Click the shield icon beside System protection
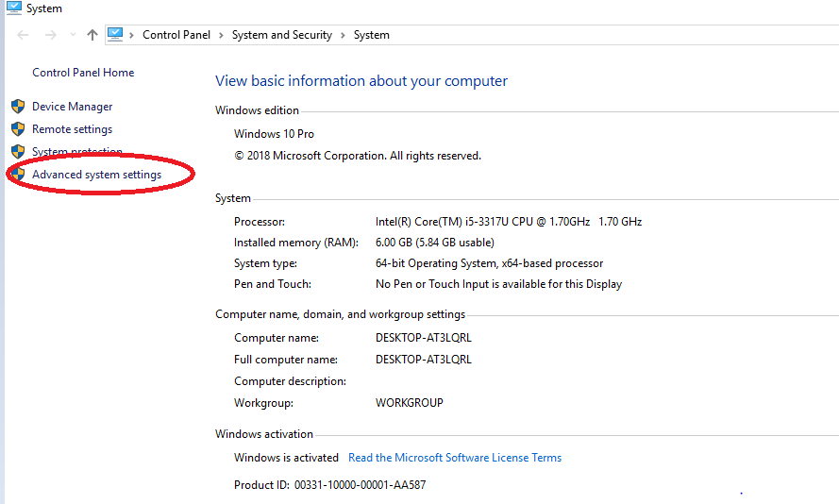This screenshot has height=504, width=839. tap(18, 151)
